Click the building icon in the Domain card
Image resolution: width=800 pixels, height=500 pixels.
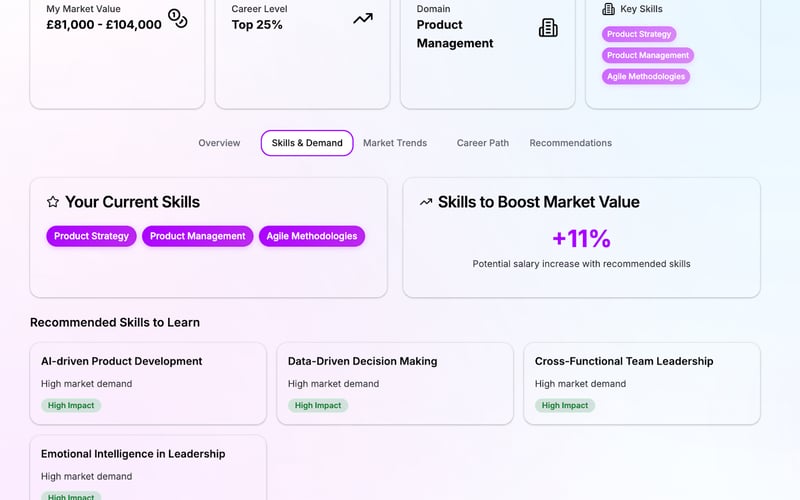548,27
